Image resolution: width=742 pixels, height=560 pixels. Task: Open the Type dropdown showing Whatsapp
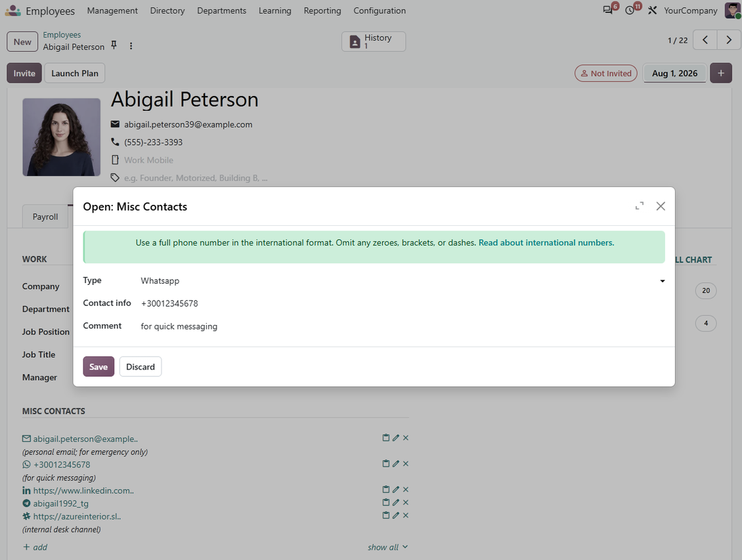click(x=403, y=281)
